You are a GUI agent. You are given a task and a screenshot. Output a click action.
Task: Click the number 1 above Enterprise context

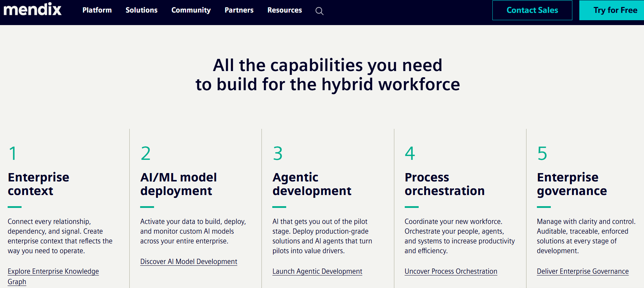click(13, 153)
